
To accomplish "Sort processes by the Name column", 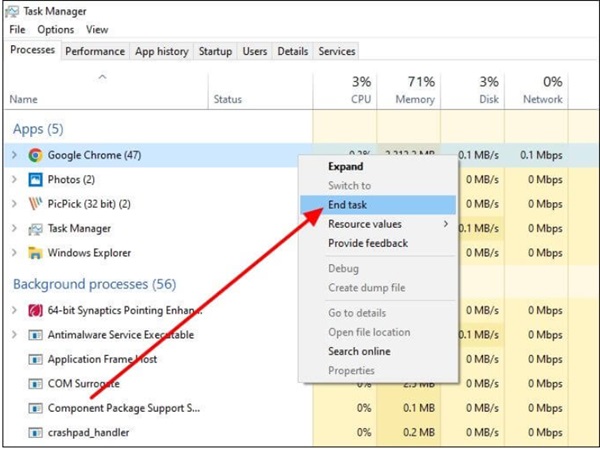I will coord(24,100).
